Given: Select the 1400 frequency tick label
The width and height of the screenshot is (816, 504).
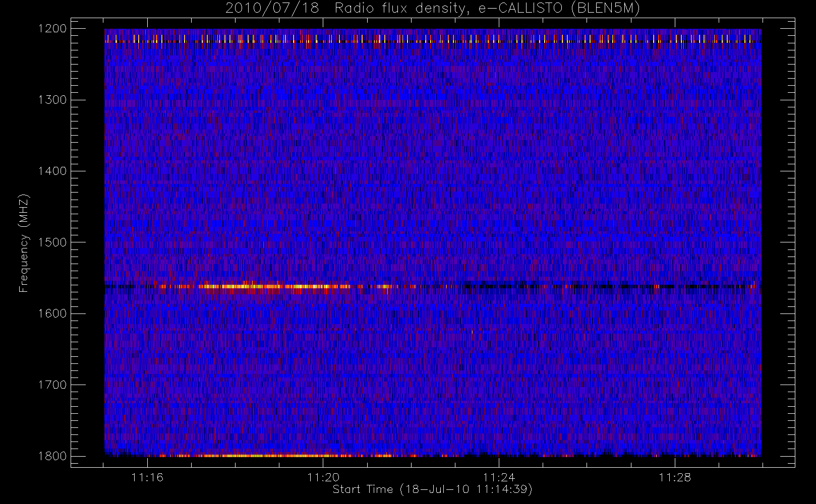Looking at the screenshot, I should [52, 171].
